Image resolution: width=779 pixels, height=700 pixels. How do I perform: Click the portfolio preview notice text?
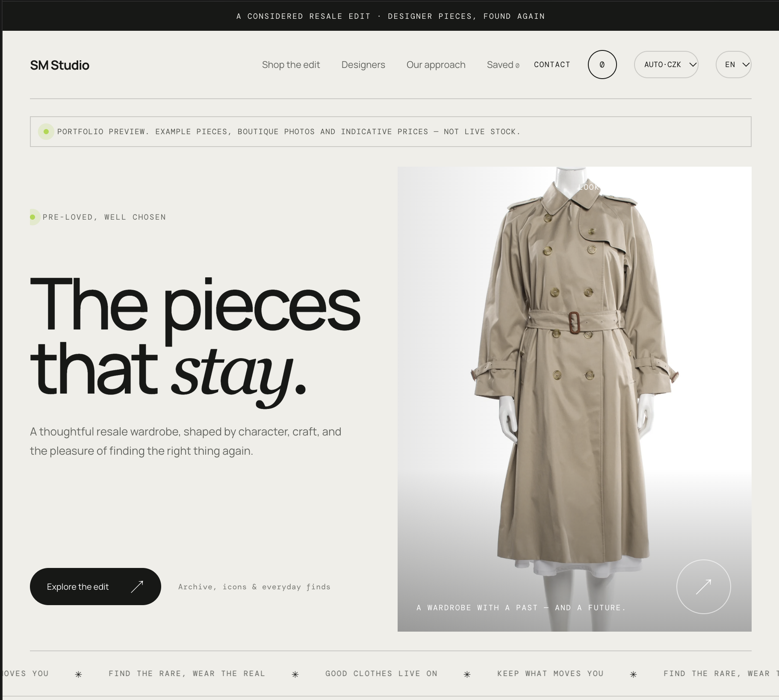pos(289,132)
